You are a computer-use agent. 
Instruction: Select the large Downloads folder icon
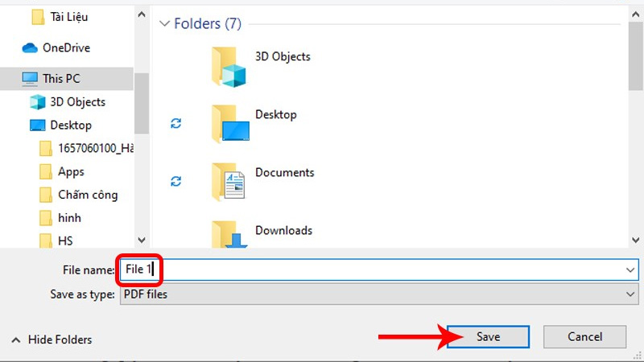[229, 234]
